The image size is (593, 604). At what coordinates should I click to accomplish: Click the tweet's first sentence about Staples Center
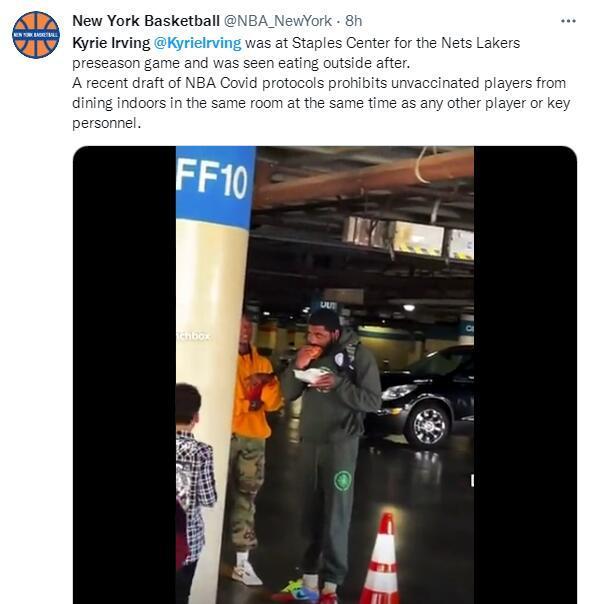pyautogui.click(x=296, y=53)
